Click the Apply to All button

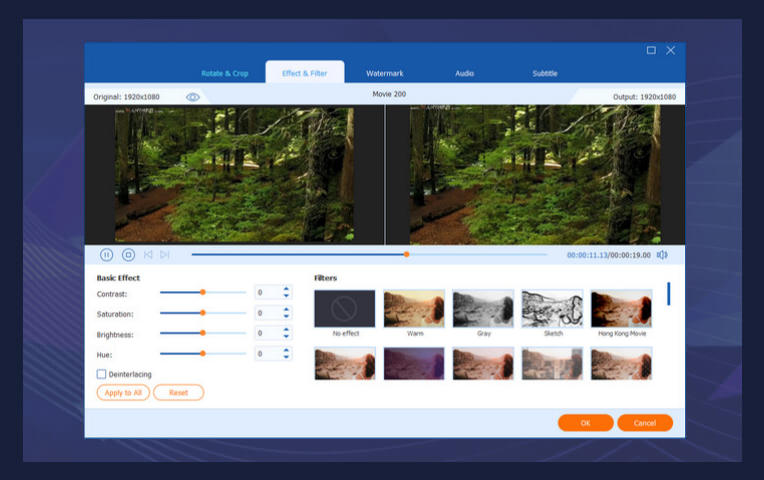123,393
